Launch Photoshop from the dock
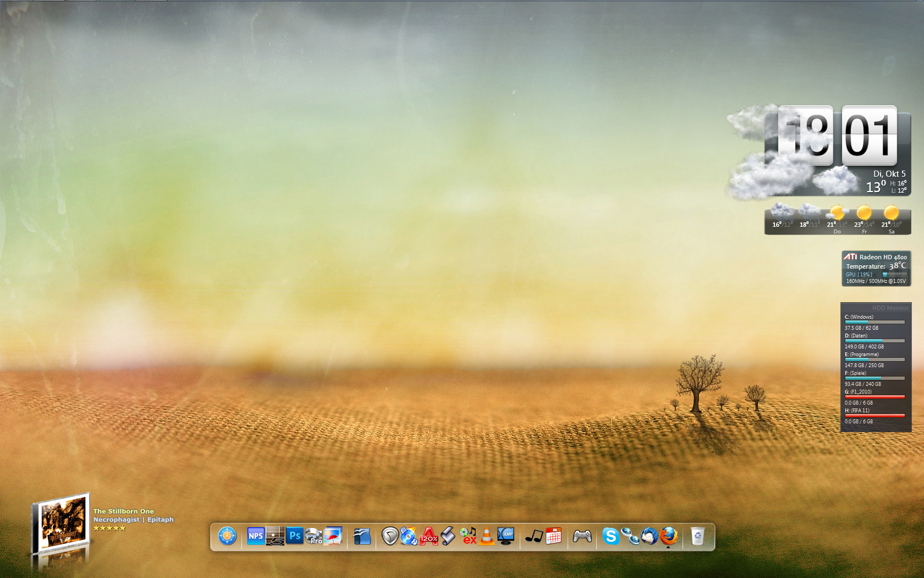The width and height of the screenshot is (924, 578). pyautogui.click(x=295, y=536)
